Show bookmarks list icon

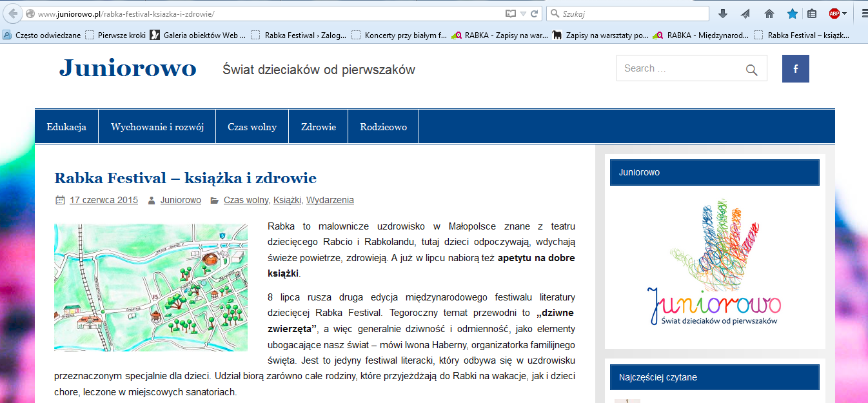[x=812, y=14]
